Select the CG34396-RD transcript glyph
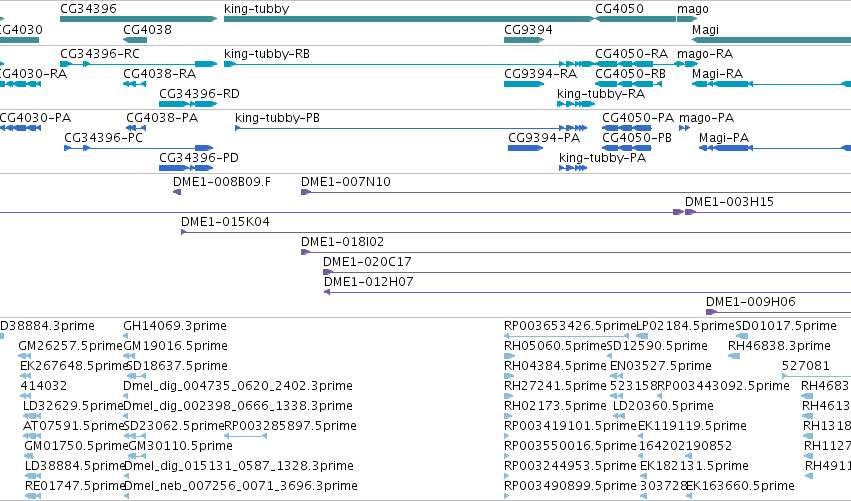Viewport: 851px width, 501px height. point(188,104)
